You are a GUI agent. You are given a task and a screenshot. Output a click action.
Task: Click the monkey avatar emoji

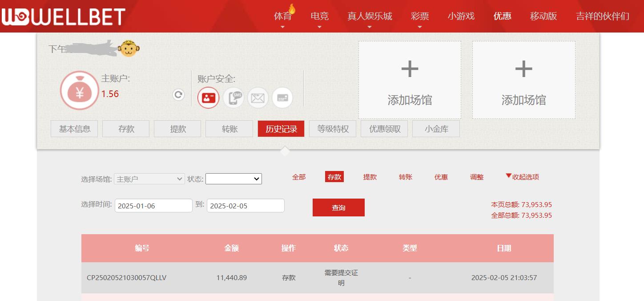(x=128, y=49)
